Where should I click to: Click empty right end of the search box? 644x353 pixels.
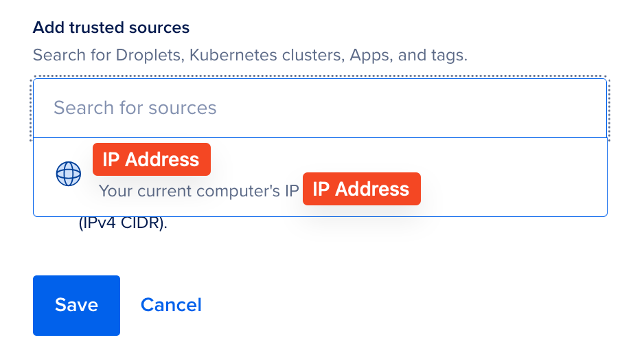[x=549, y=108]
